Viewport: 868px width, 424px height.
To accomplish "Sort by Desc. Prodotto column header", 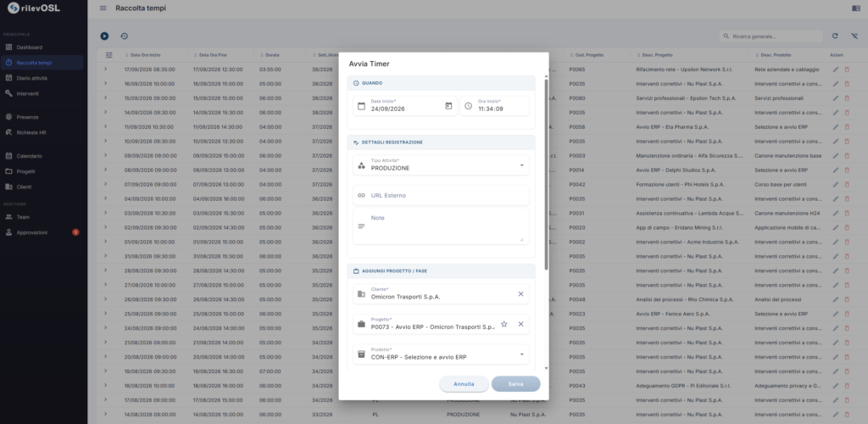I will pos(776,55).
